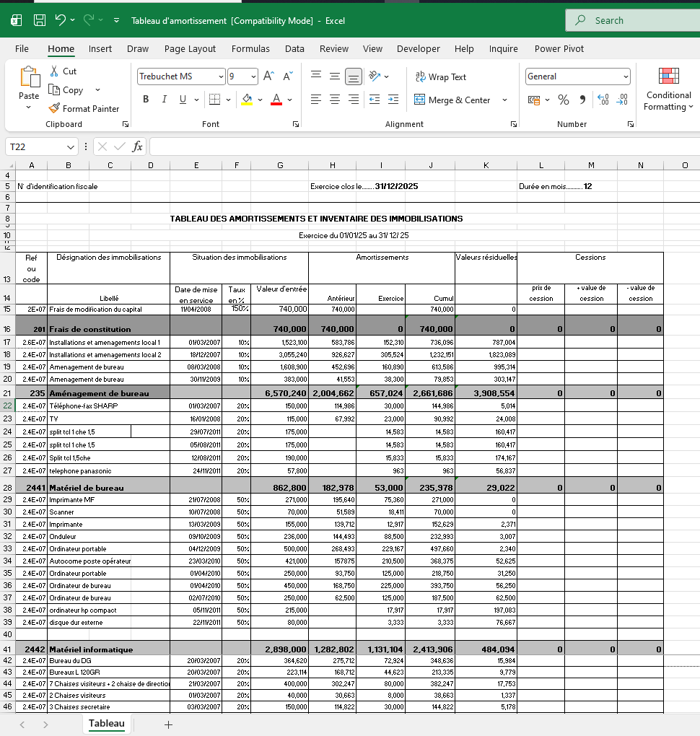Select row 21 header
700x736 pixels.
[x=7, y=393]
